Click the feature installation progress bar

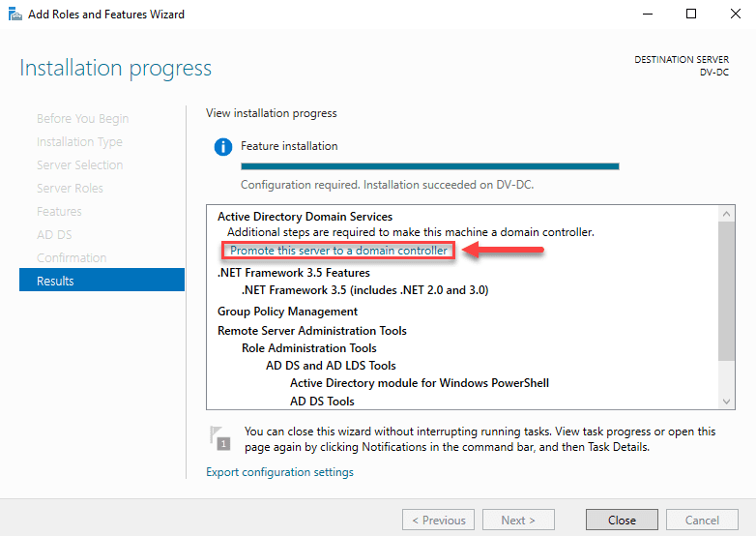(x=429, y=166)
